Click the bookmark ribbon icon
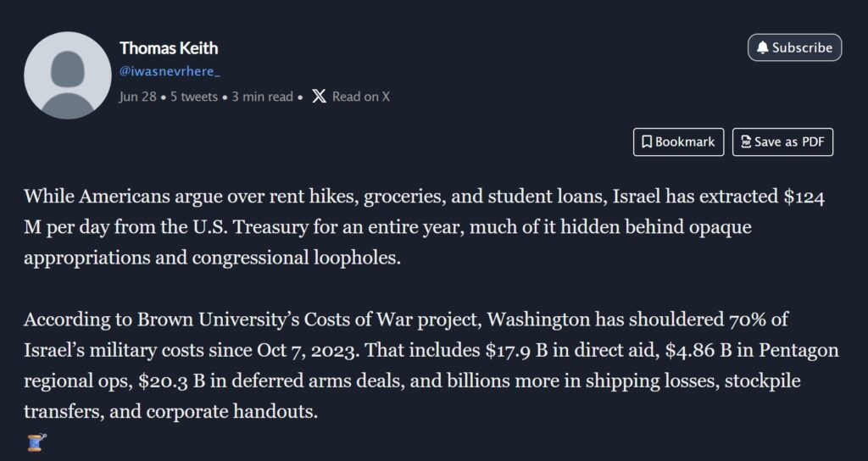868x461 pixels. pyautogui.click(x=646, y=142)
